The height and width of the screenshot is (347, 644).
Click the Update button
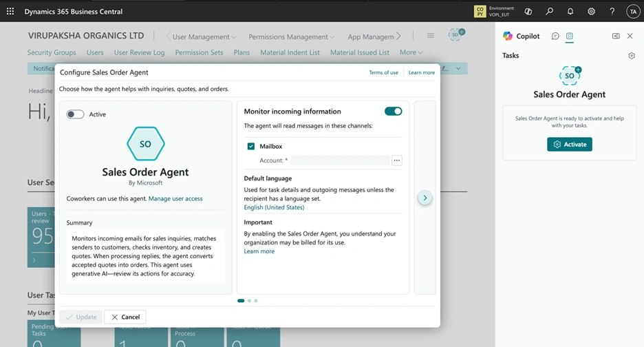point(81,317)
